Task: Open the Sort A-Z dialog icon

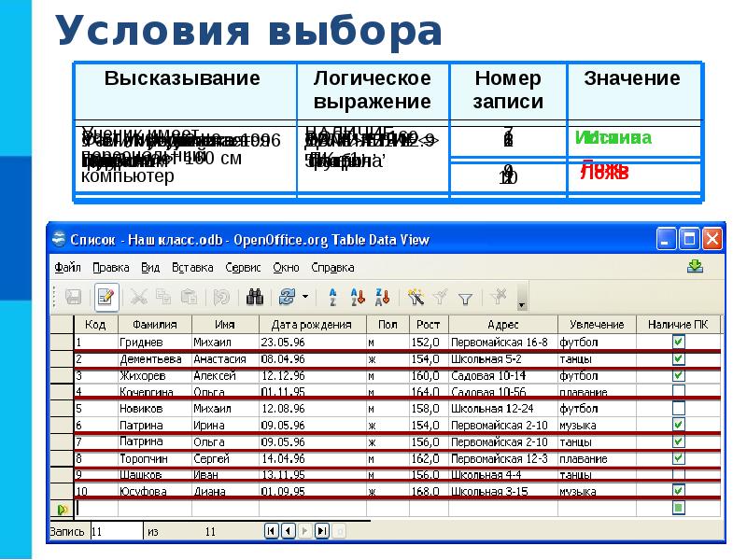Action: (x=332, y=298)
